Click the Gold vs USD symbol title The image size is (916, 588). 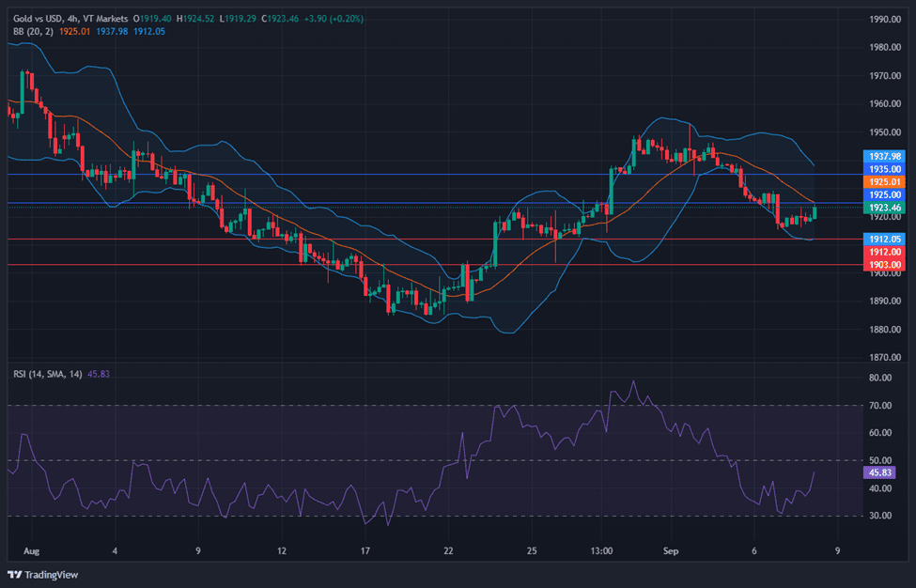(38, 18)
